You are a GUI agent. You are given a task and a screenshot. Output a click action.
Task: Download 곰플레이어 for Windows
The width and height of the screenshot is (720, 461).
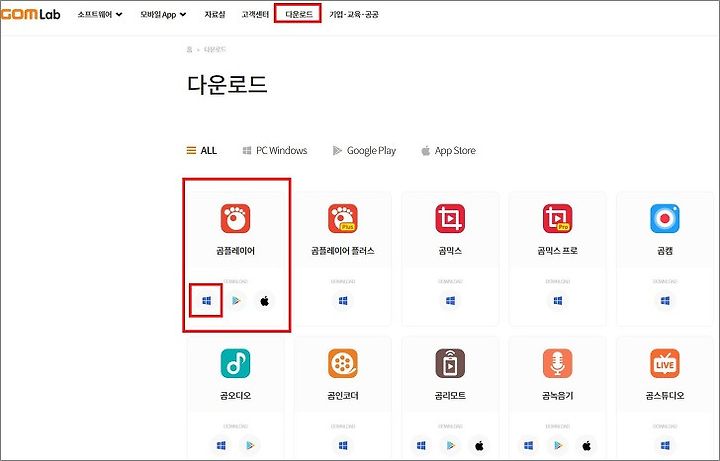pyautogui.click(x=207, y=301)
